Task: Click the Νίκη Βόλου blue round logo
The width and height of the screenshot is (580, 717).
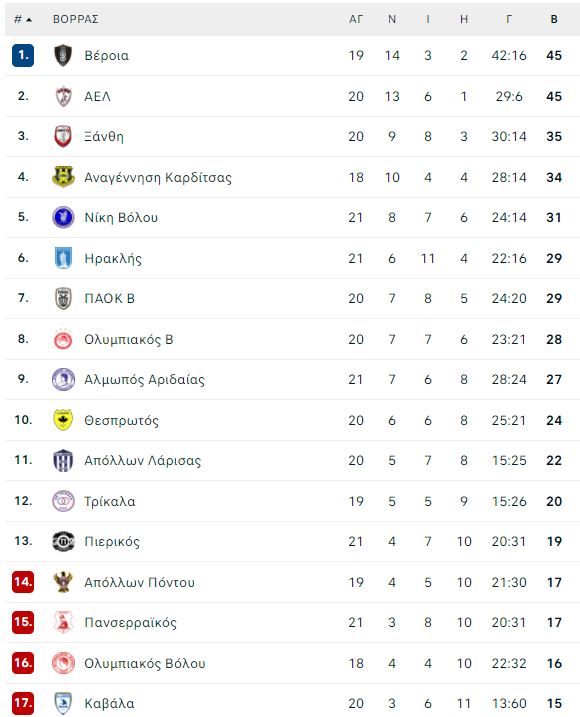Action: click(x=63, y=217)
